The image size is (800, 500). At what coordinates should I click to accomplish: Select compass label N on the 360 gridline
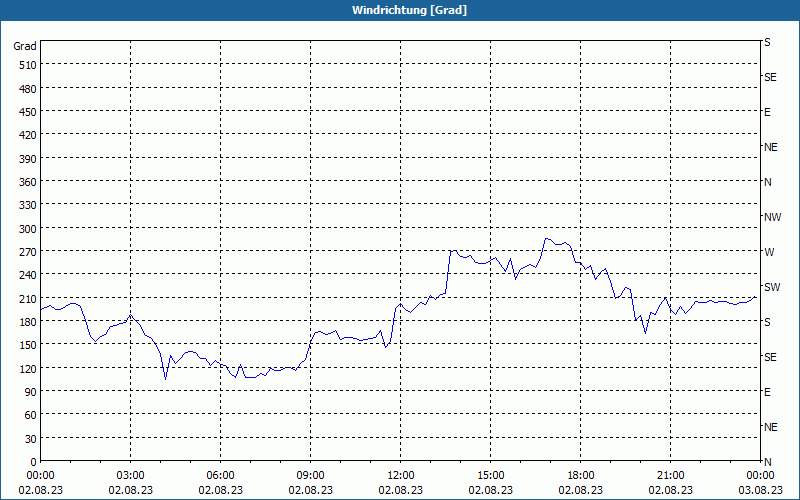767,182
